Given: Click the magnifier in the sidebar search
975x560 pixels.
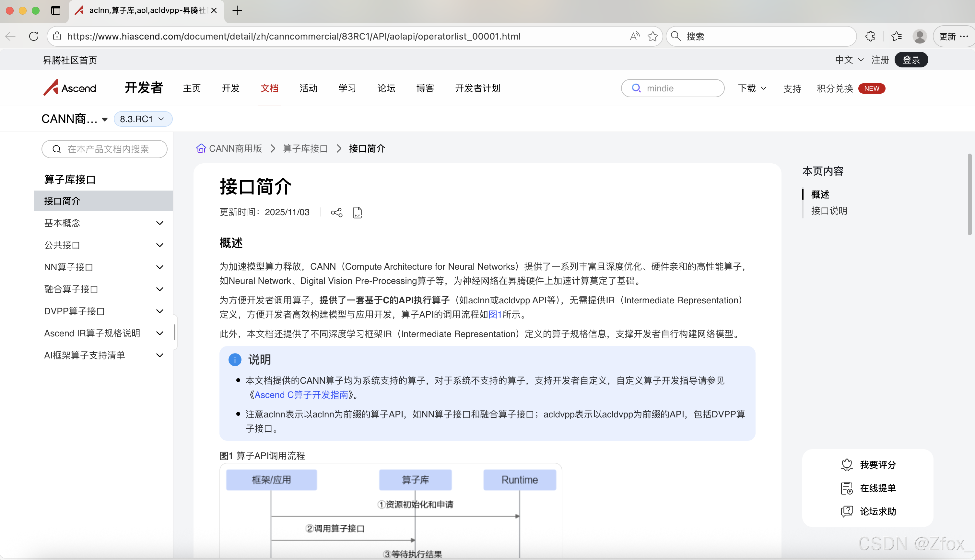Looking at the screenshot, I should pos(57,149).
